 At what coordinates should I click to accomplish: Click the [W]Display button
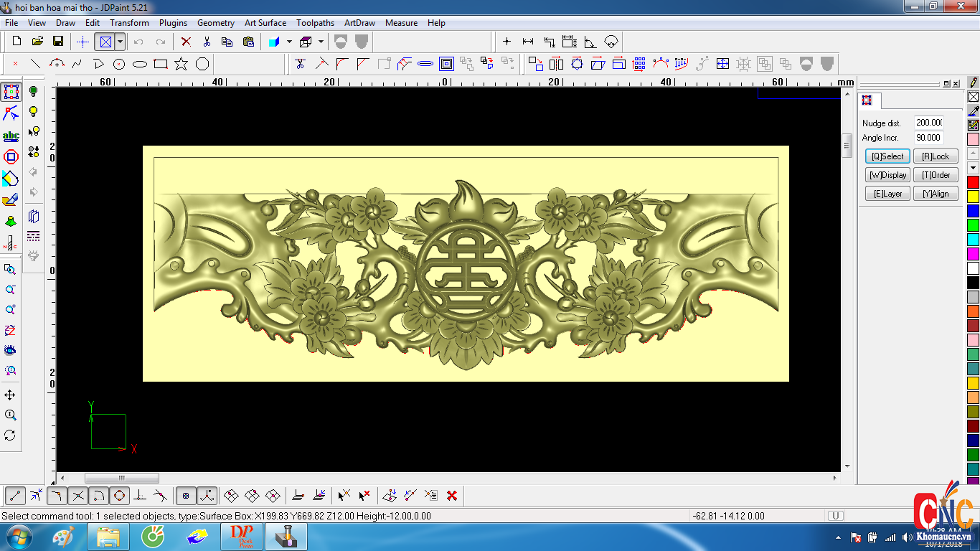887,175
